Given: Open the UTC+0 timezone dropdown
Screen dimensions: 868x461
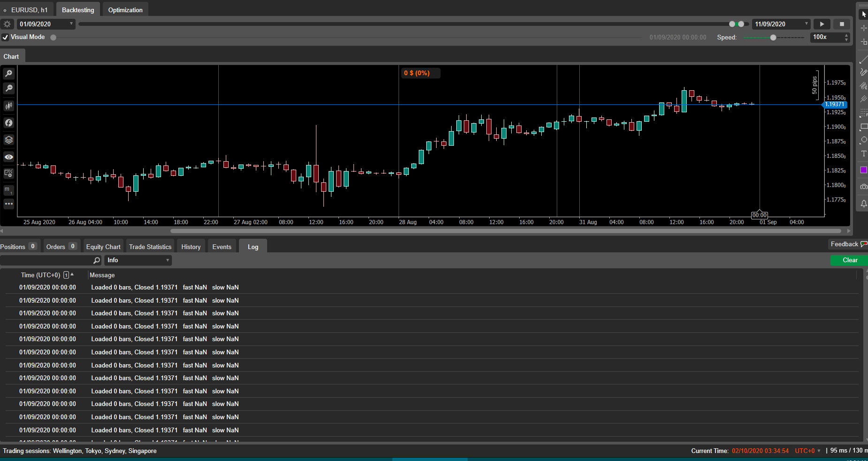Looking at the screenshot, I should click(807, 451).
